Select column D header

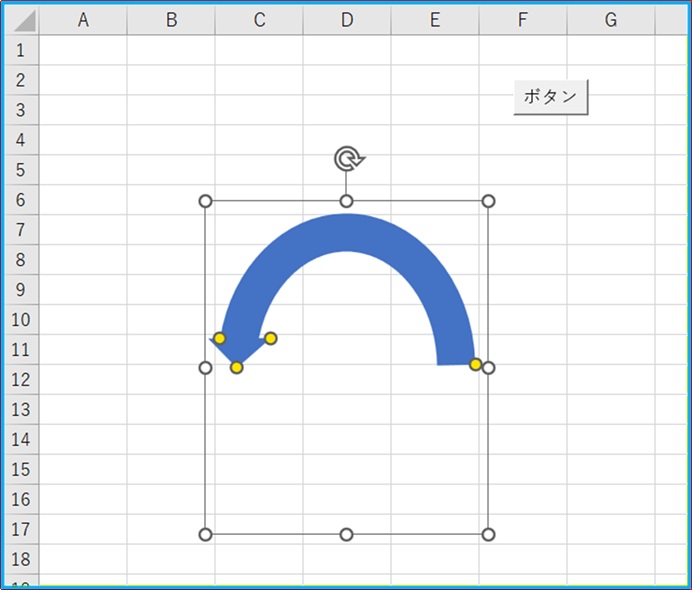point(347,20)
